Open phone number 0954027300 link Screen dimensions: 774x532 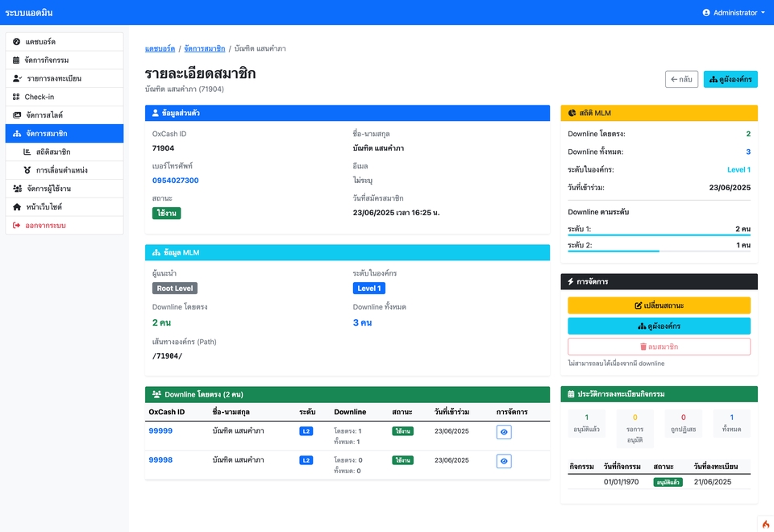coord(175,181)
